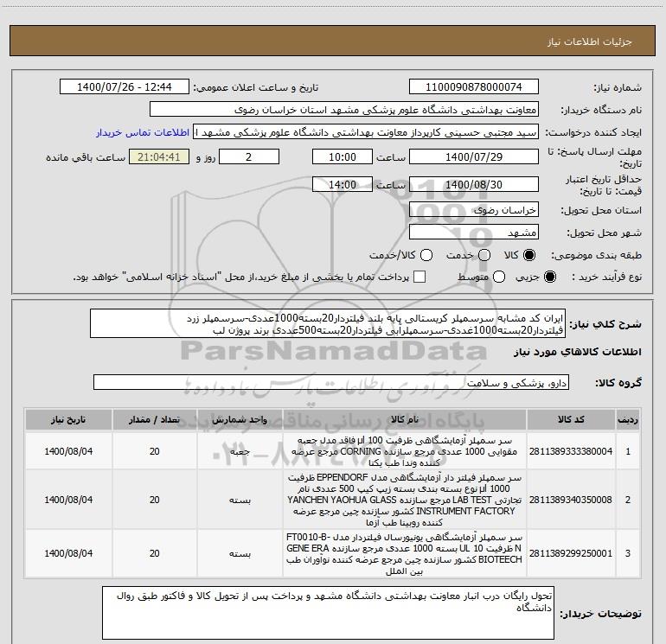Click the GENE ERA BIOTEECH item name

405,553
